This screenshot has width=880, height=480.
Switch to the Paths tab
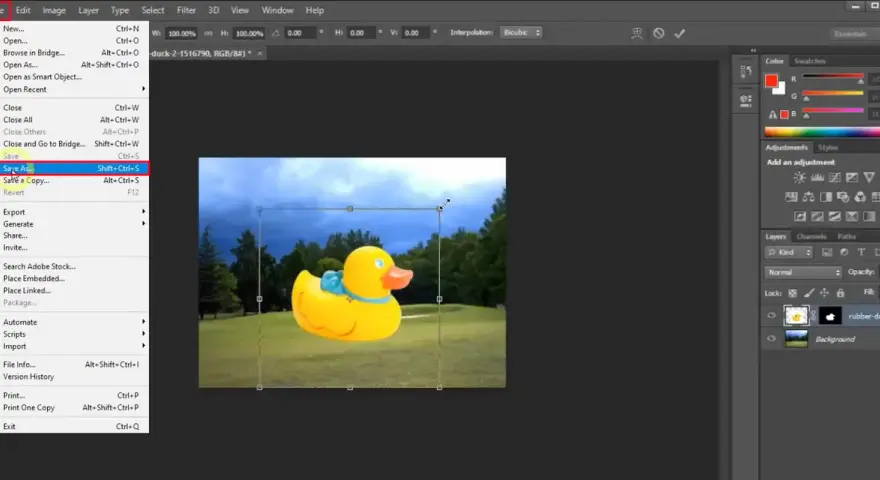point(846,237)
